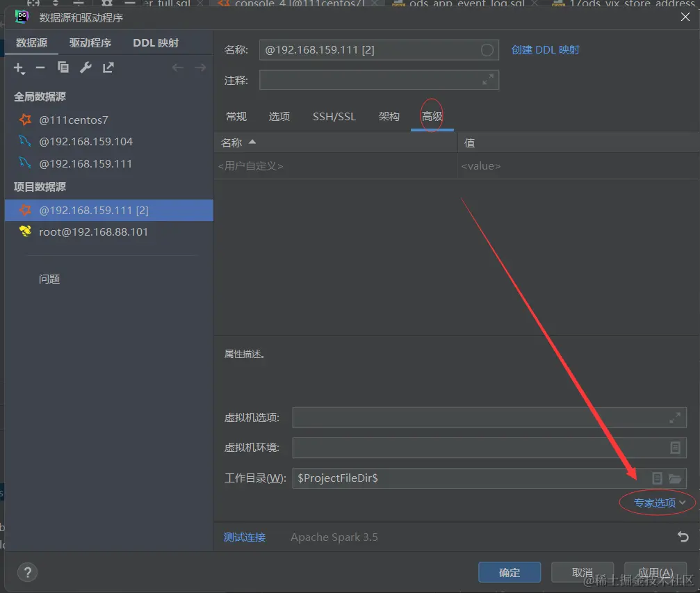This screenshot has width=700, height=593.
Task: Open the SSH/SSL tab
Action: (334, 117)
